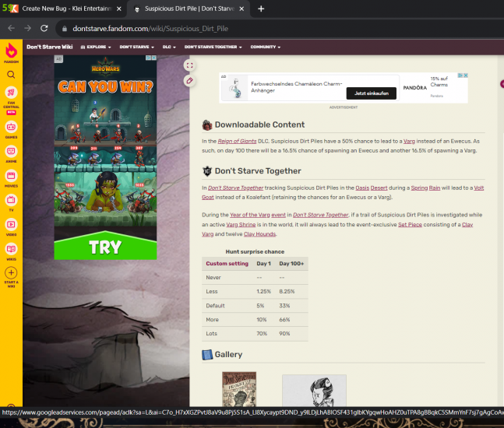Open the Movies sidebar icon
The height and width of the screenshot is (428, 504).
click(11, 176)
